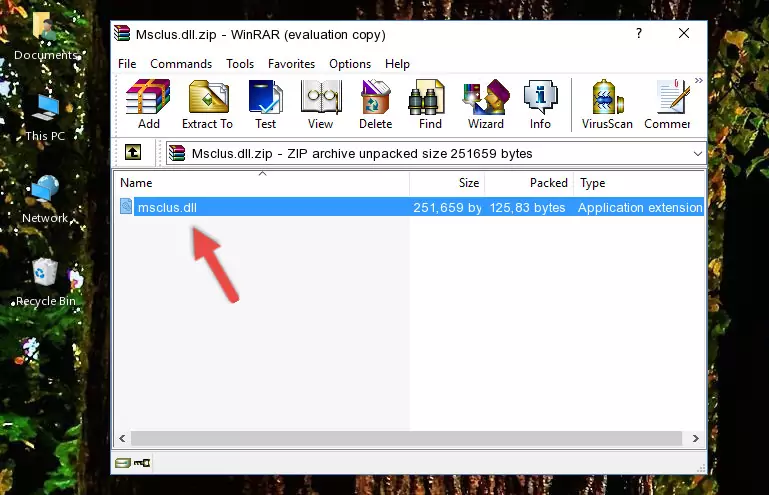The image size is (769, 495).
Task: Open the Comment tool
Action: pos(667,104)
